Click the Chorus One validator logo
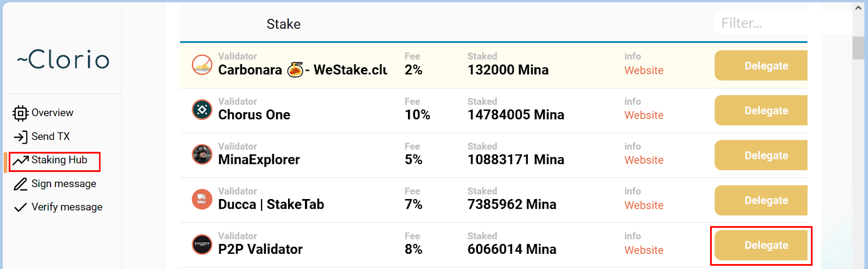Screen dimensions: 868x269 pos(202,110)
